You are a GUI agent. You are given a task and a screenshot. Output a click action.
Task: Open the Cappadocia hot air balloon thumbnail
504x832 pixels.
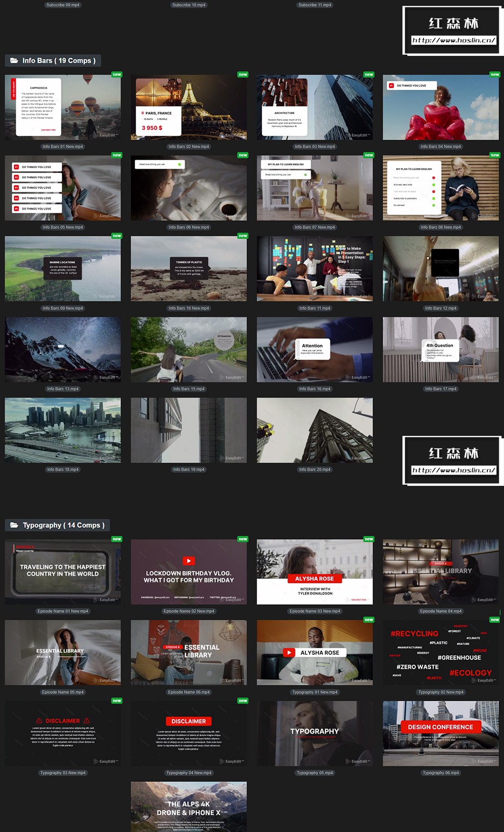(63, 107)
